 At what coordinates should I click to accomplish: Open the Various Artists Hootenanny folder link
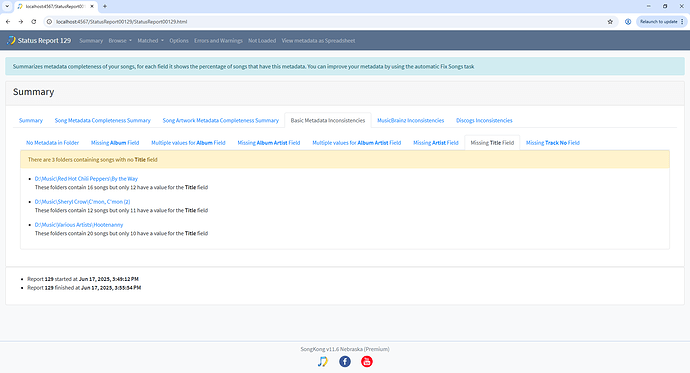tap(79, 225)
